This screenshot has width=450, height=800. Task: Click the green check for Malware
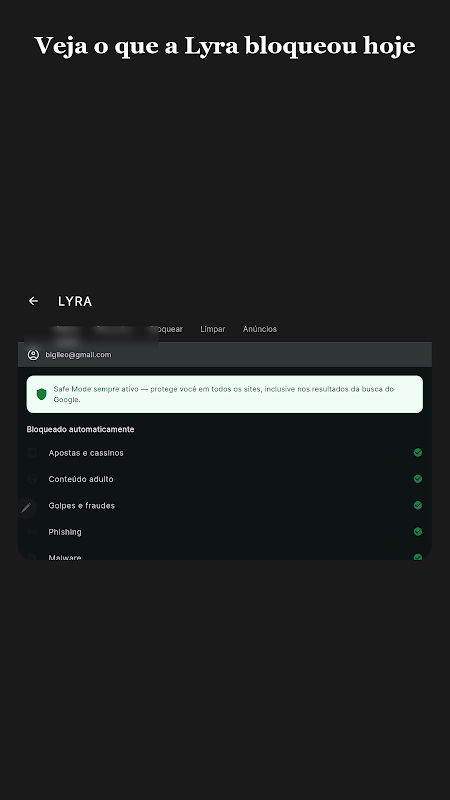(418, 557)
